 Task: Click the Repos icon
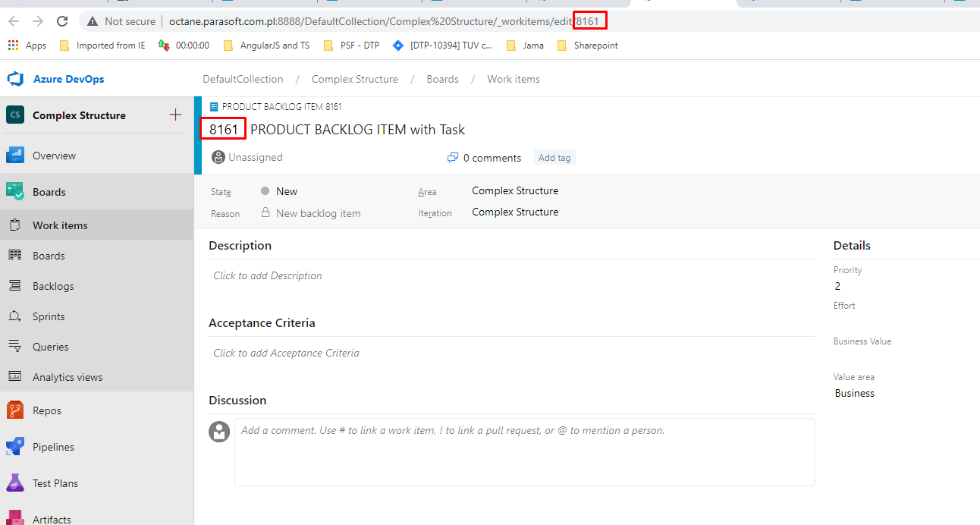pos(15,410)
